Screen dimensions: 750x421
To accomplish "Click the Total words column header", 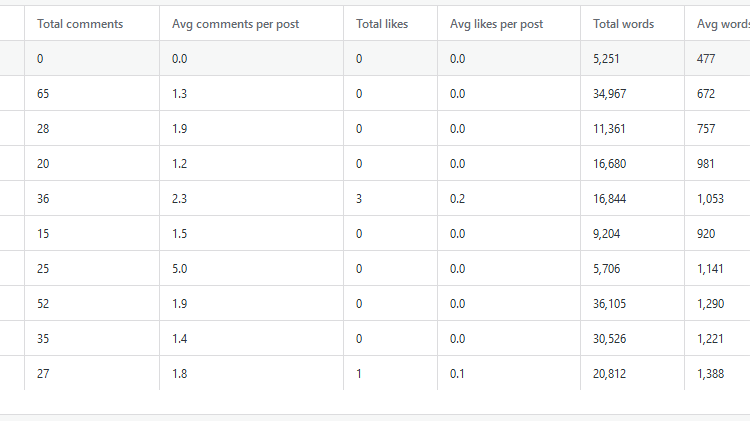I will point(623,24).
